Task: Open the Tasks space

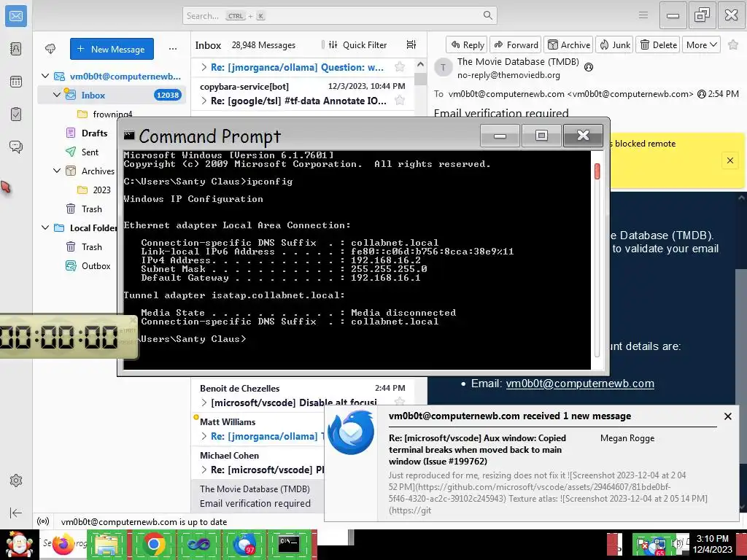Action: [16, 114]
